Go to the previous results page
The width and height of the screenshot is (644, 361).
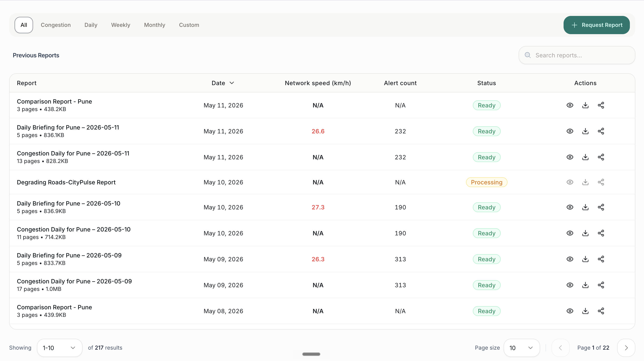tap(560, 348)
